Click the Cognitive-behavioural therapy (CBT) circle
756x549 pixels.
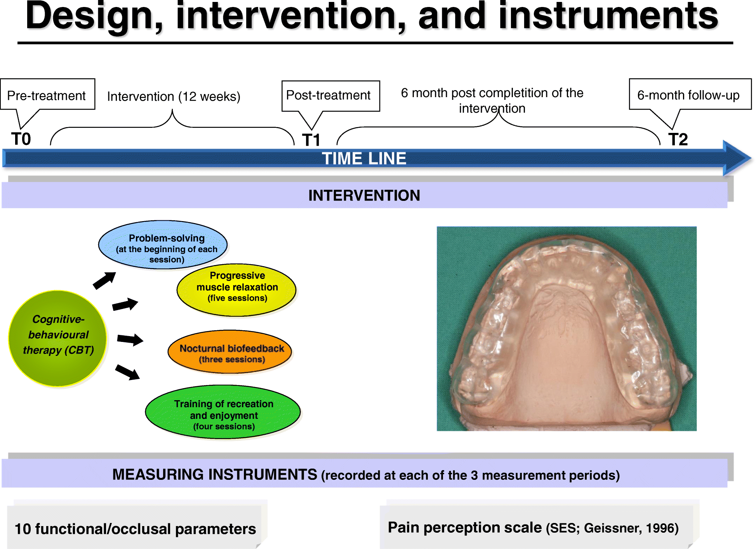pyautogui.click(x=57, y=338)
